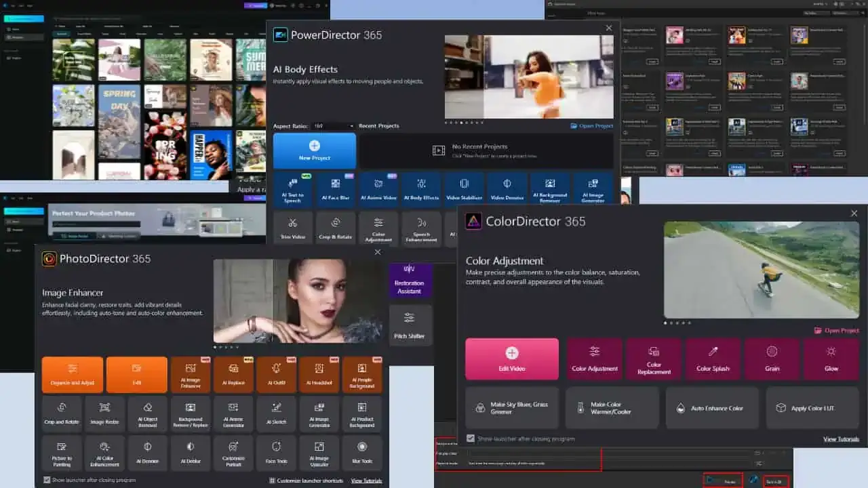Click New Project in PowerDirector
868x488 pixels.
315,150
